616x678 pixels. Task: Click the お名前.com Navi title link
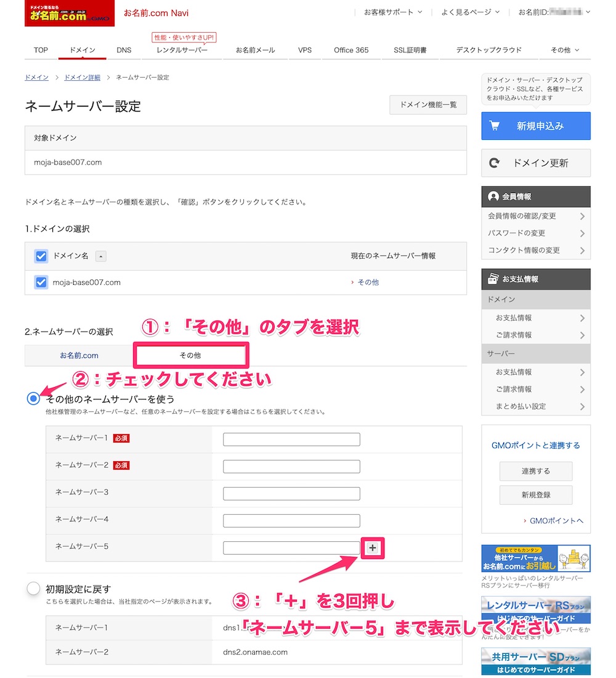click(x=156, y=13)
